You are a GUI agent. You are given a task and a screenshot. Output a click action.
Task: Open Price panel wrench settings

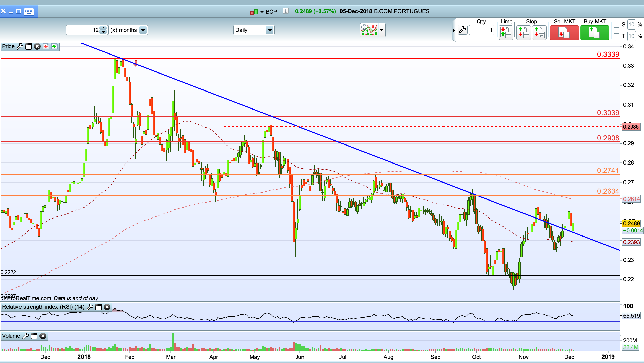pos(20,46)
